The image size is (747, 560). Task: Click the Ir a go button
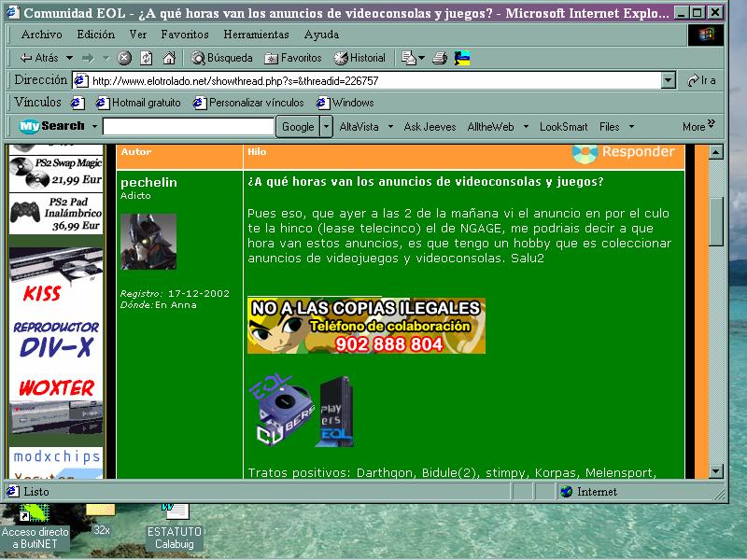701,81
